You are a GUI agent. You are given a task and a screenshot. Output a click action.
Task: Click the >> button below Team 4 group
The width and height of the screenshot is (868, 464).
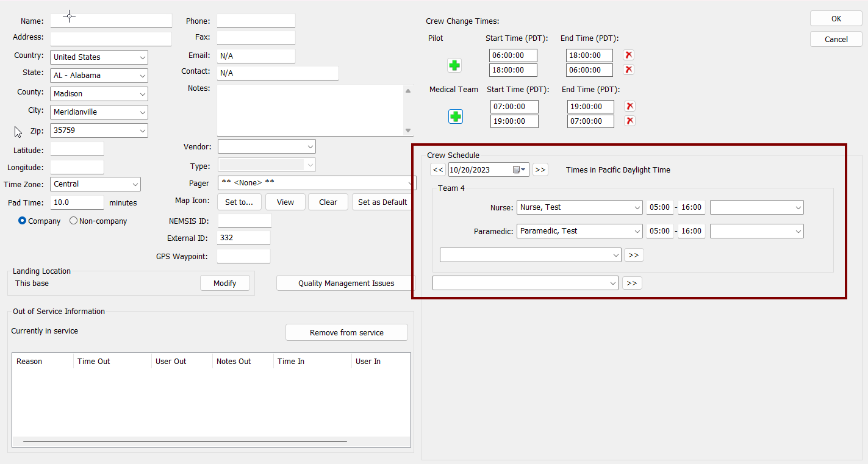(632, 283)
